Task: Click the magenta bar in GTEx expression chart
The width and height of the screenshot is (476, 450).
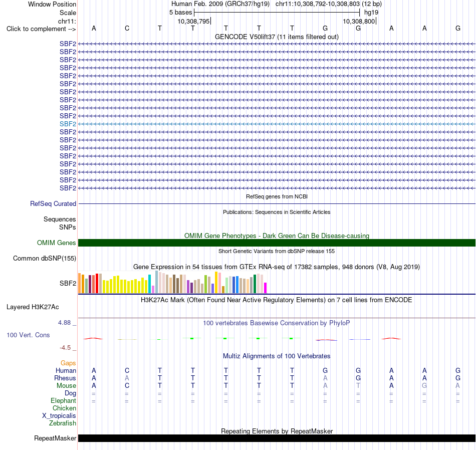Action: coord(266,288)
